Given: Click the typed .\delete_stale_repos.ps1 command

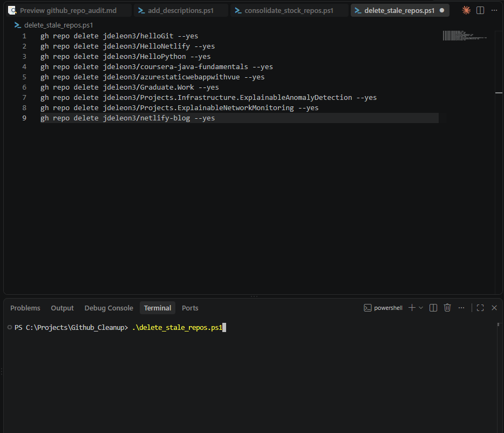Looking at the screenshot, I should click(x=178, y=328).
